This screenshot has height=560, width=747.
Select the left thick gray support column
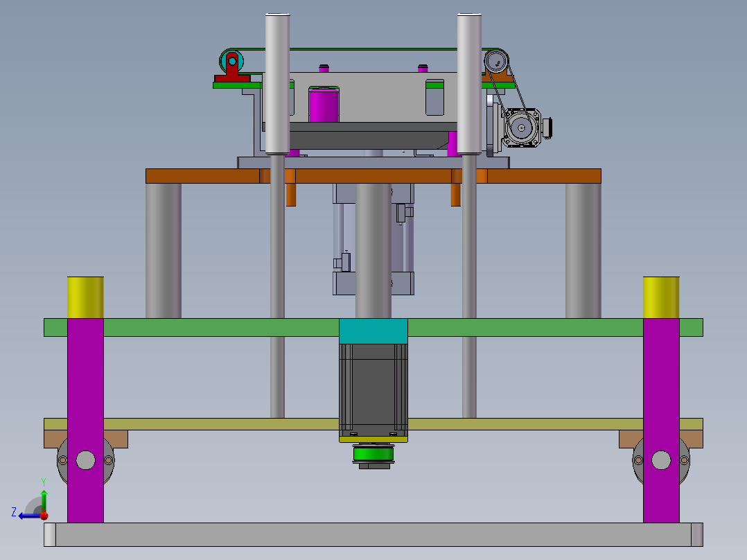[x=164, y=251]
